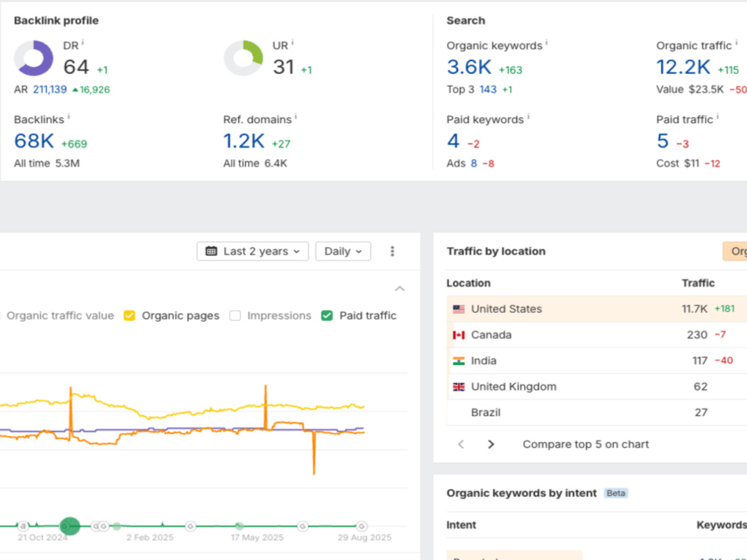The height and width of the screenshot is (560, 747).
Task: Open the paid keywords value 4
Action: point(453,141)
